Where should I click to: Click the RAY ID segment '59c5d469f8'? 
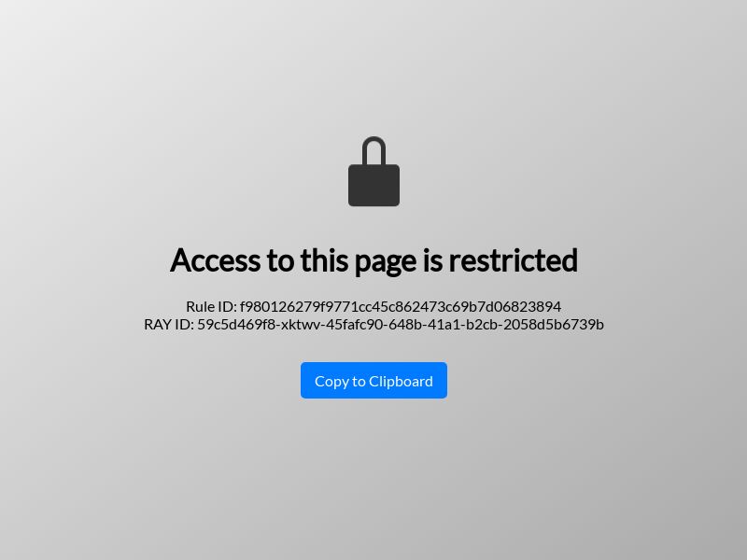coord(237,324)
